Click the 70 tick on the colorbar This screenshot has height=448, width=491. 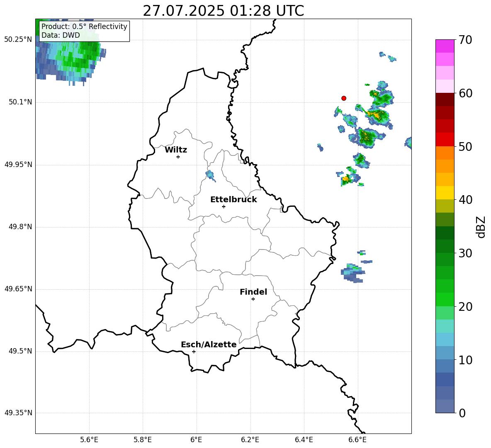coord(465,40)
